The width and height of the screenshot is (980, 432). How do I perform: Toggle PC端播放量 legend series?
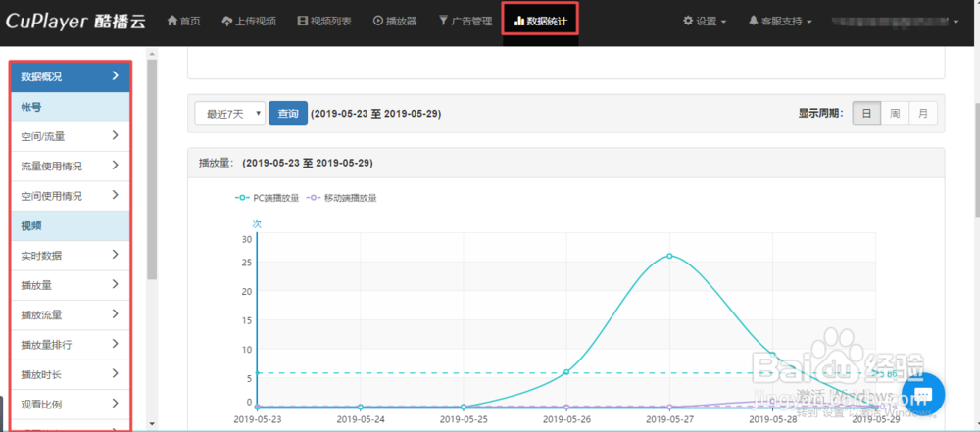pyautogui.click(x=267, y=198)
